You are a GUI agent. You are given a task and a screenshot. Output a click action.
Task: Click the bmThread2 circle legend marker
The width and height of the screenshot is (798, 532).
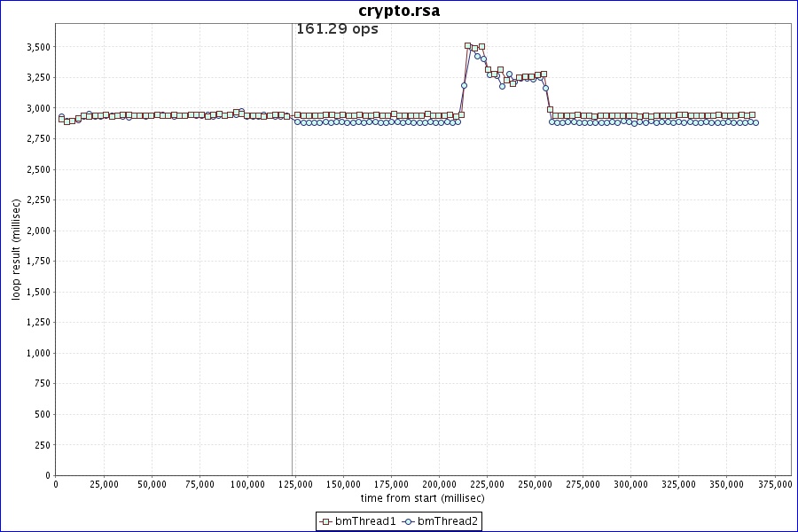pyautogui.click(x=409, y=521)
